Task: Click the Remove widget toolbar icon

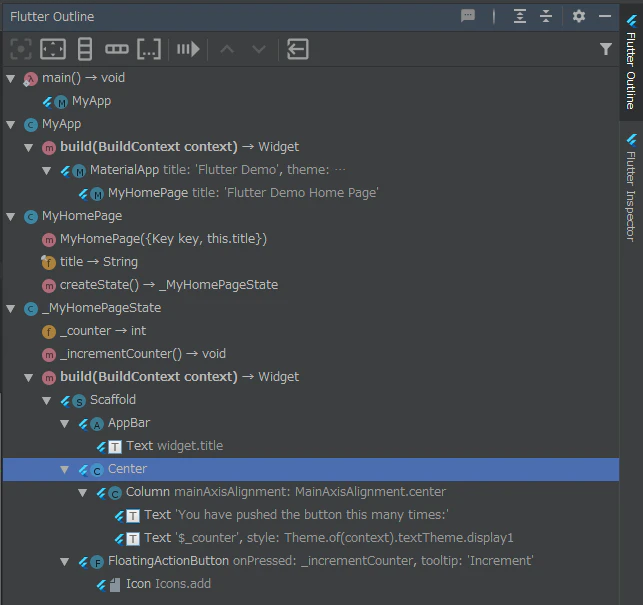Action: (x=298, y=49)
